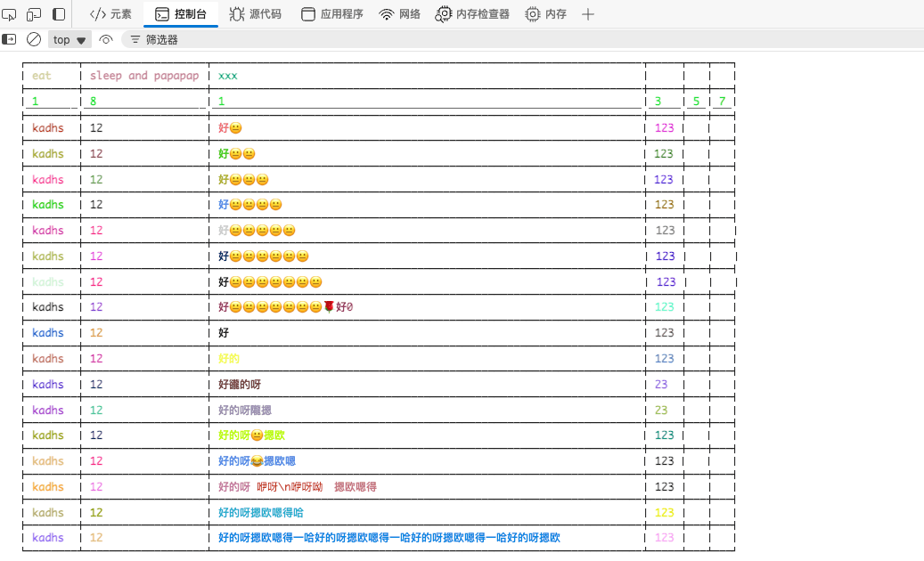Toggle the live expression eye icon
The height and width of the screenshot is (561, 924).
pos(105,39)
